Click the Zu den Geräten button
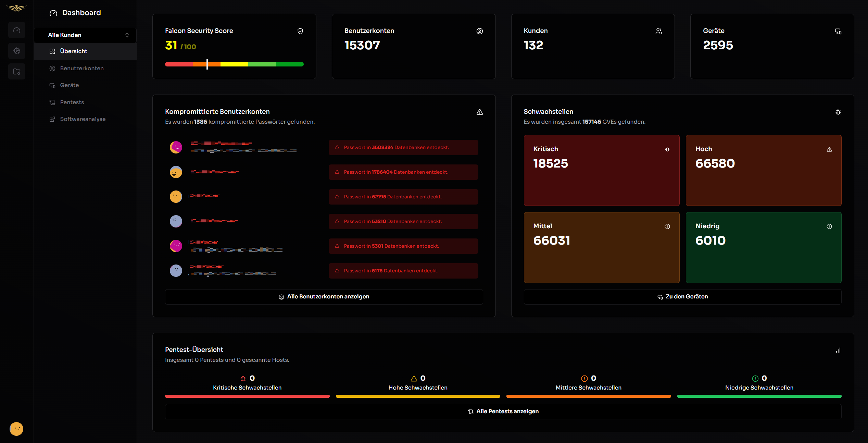Viewport: 868px width, 443px height. click(682, 297)
